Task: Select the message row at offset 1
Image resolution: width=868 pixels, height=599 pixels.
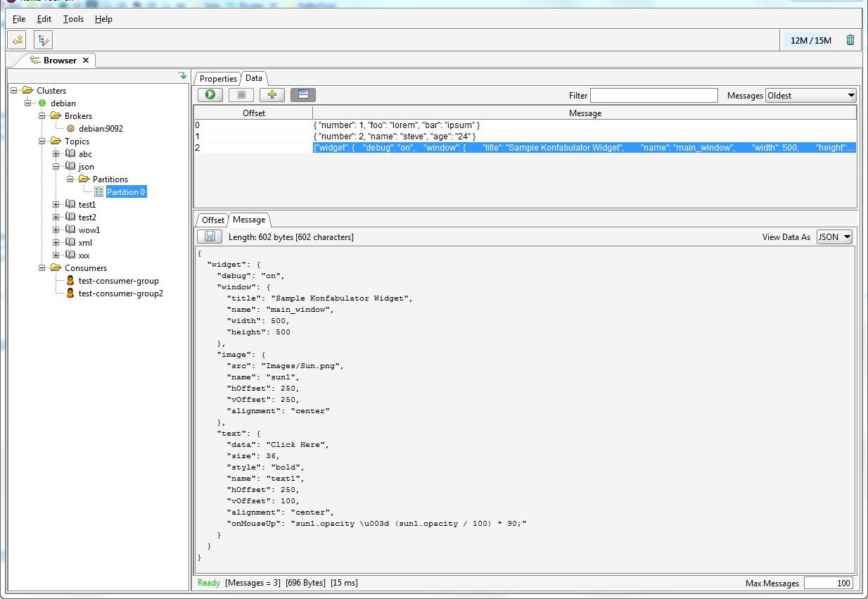Action: tap(394, 136)
